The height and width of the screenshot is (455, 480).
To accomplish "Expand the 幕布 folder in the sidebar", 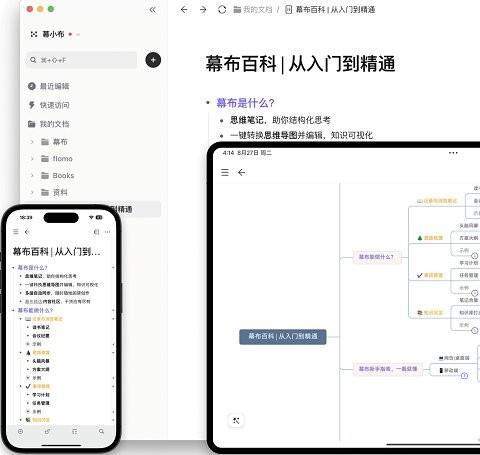I will [x=32, y=142].
